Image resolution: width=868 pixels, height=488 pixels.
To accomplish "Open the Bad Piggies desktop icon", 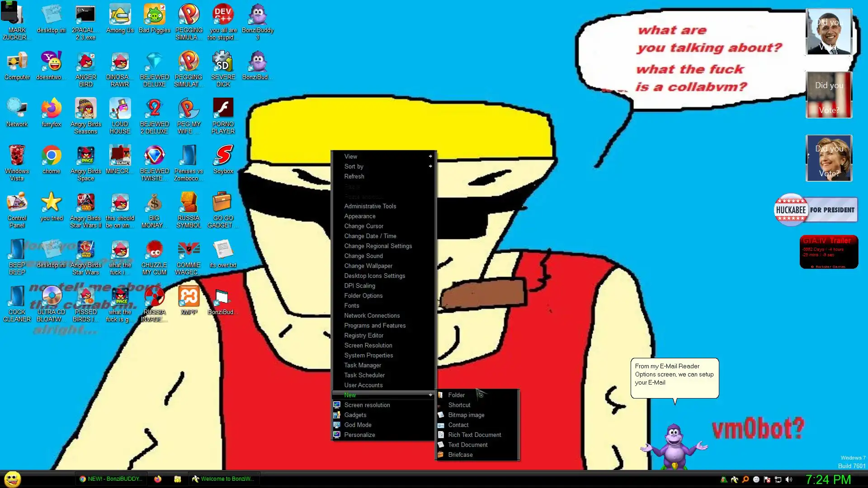I will point(154,16).
